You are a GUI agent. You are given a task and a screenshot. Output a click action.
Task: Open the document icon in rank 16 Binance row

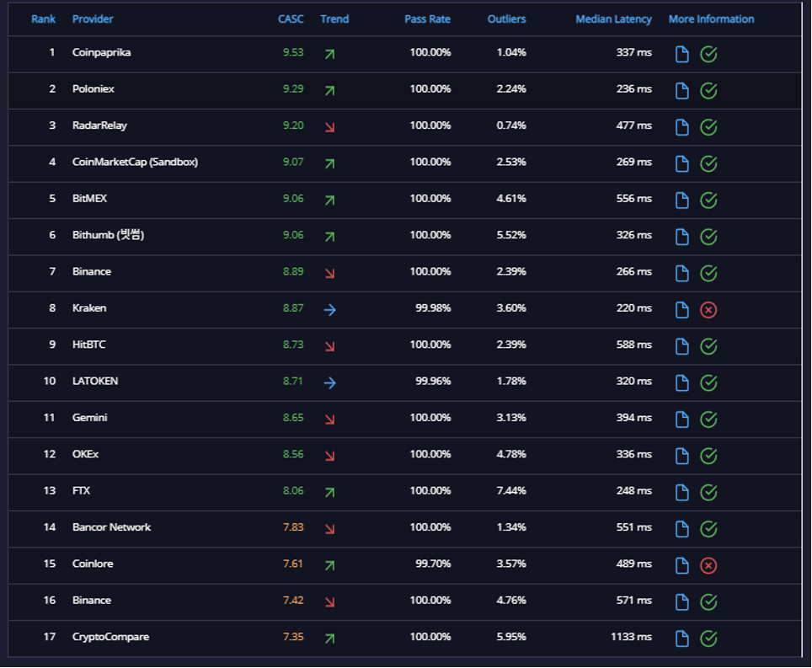coord(682,601)
